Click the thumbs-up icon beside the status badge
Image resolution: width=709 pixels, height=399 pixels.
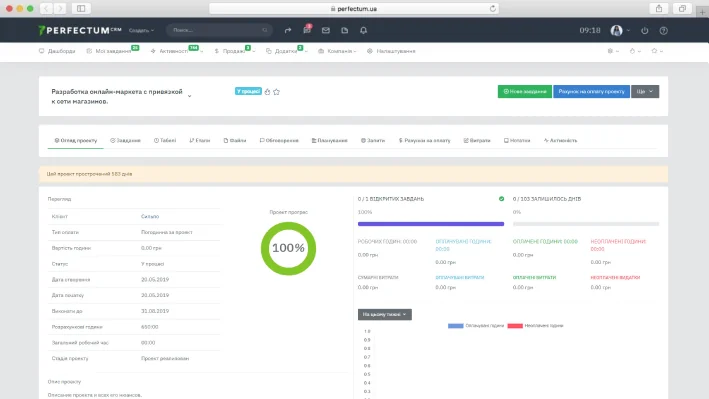click(x=267, y=92)
